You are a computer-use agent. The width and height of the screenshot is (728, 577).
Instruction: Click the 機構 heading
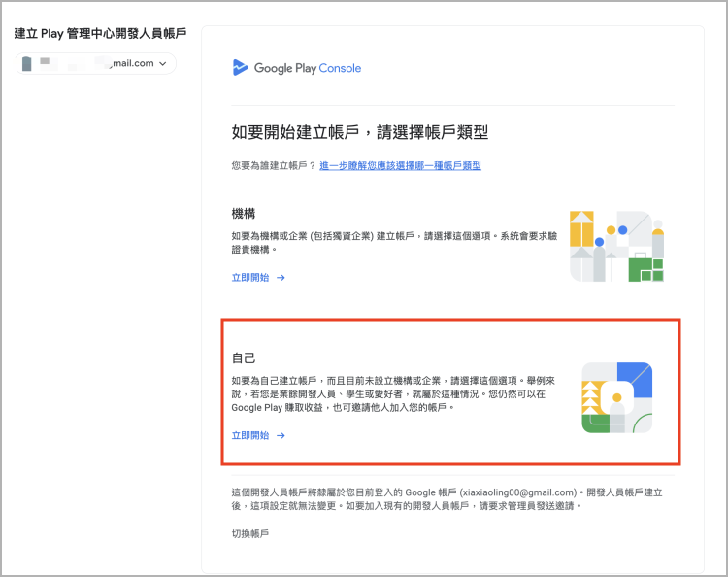click(244, 214)
